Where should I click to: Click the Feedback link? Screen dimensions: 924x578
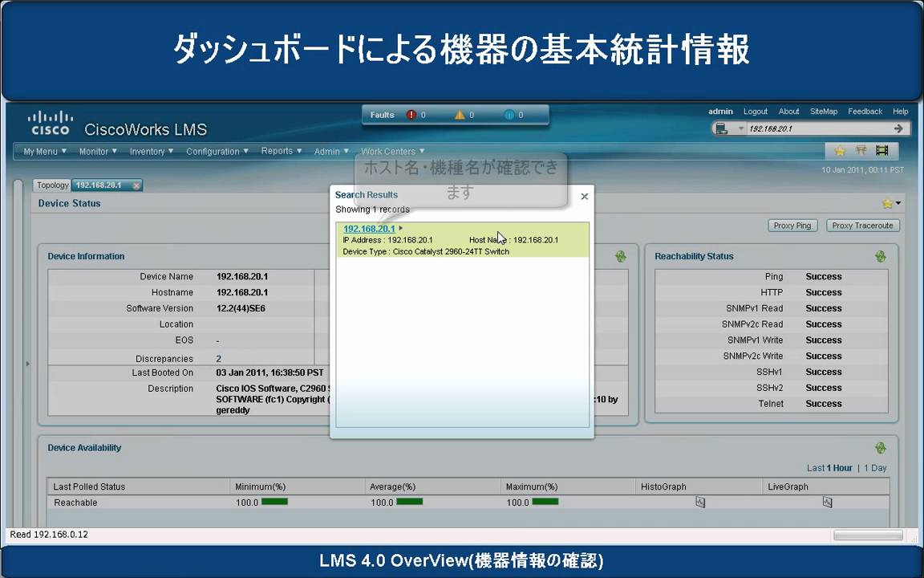coord(865,112)
